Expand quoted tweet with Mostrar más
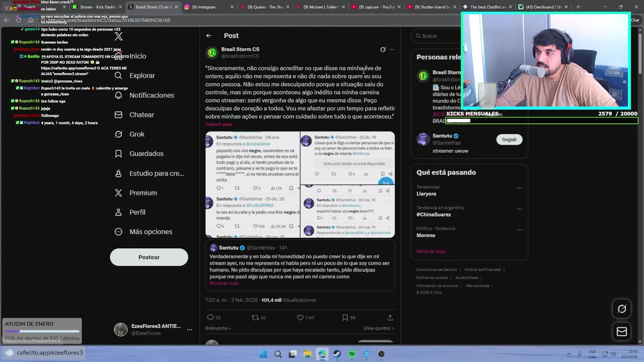Image resolution: width=644 pixels, height=362 pixels. (224, 284)
